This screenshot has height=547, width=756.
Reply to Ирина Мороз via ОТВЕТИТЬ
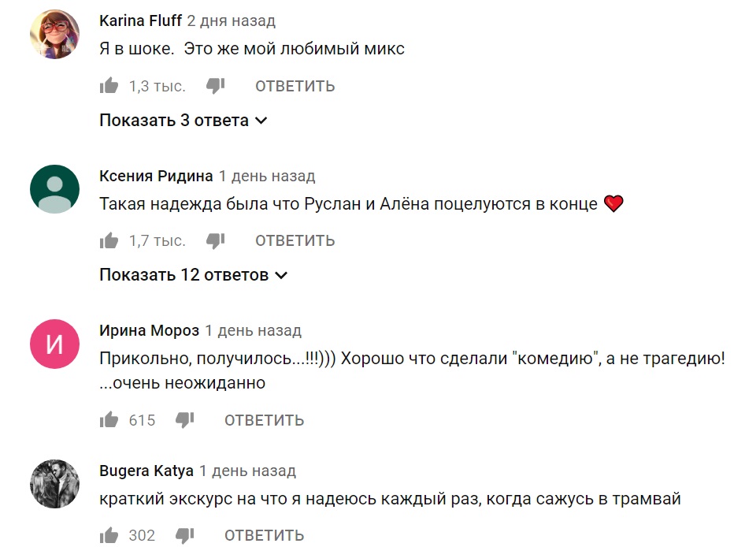pyautogui.click(x=265, y=420)
